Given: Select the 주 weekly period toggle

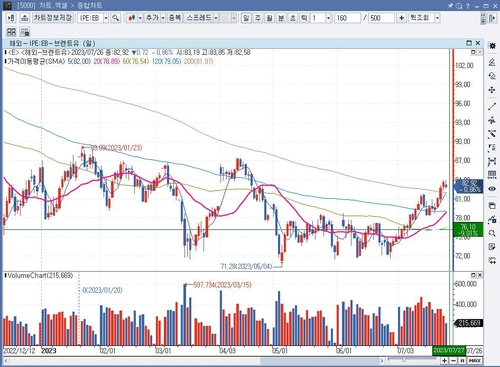Looking at the screenshot, I should tap(258, 18).
